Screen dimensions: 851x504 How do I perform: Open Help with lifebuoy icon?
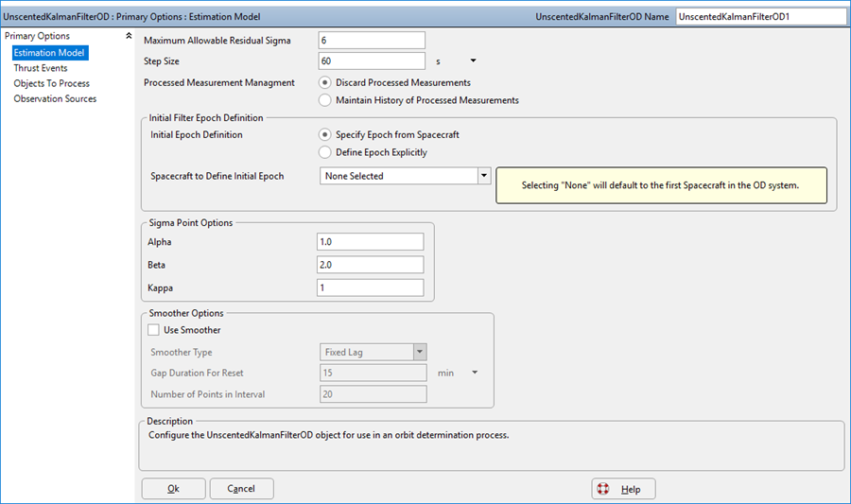pos(624,488)
